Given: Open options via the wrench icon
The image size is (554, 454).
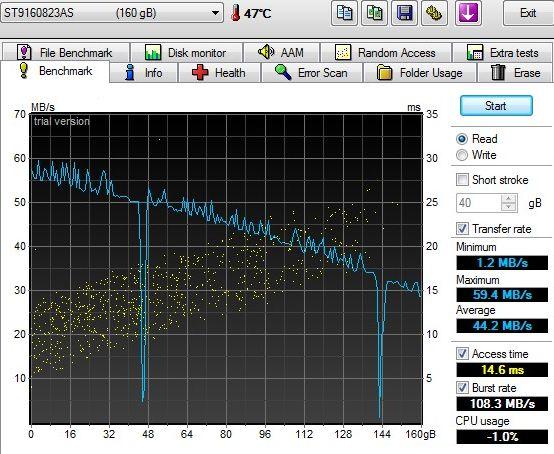Looking at the screenshot, I should (434, 13).
